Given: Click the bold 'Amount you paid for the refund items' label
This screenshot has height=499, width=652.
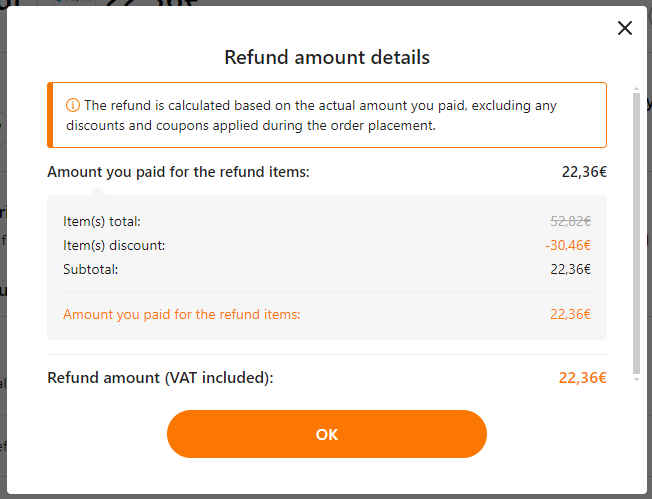Looking at the screenshot, I should (178, 172).
